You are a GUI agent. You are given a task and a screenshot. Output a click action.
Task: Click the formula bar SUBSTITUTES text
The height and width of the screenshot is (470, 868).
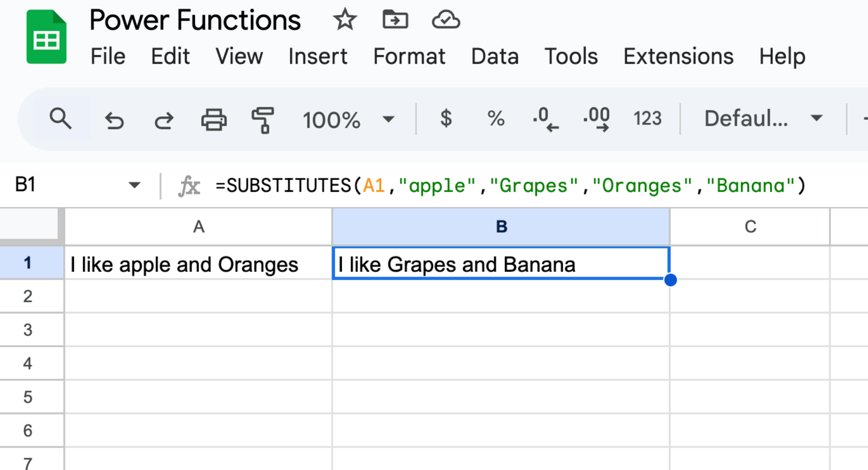pyautogui.click(x=289, y=186)
